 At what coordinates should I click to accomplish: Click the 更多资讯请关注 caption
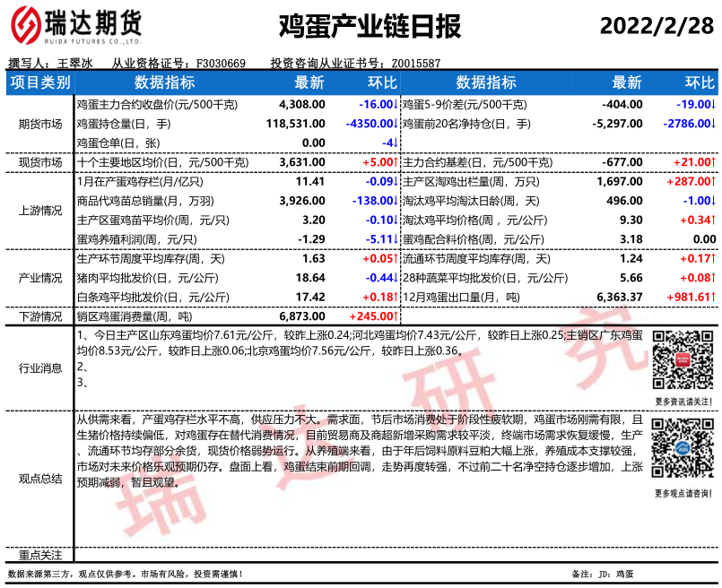683,401
